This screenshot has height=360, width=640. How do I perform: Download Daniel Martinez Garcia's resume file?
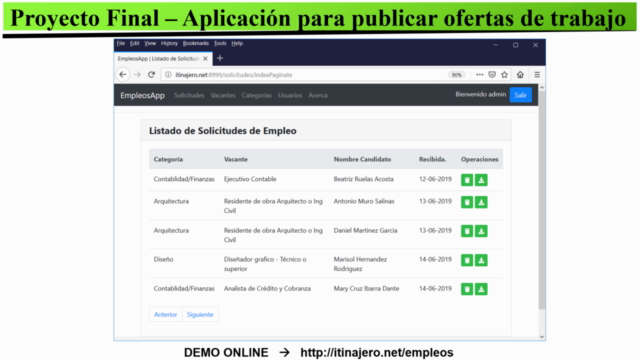click(481, 231)
